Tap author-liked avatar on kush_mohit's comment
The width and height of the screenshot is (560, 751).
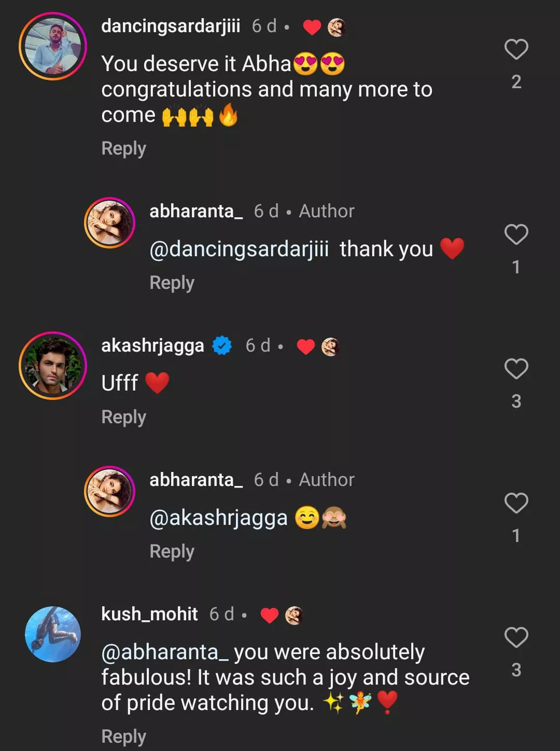294,615
